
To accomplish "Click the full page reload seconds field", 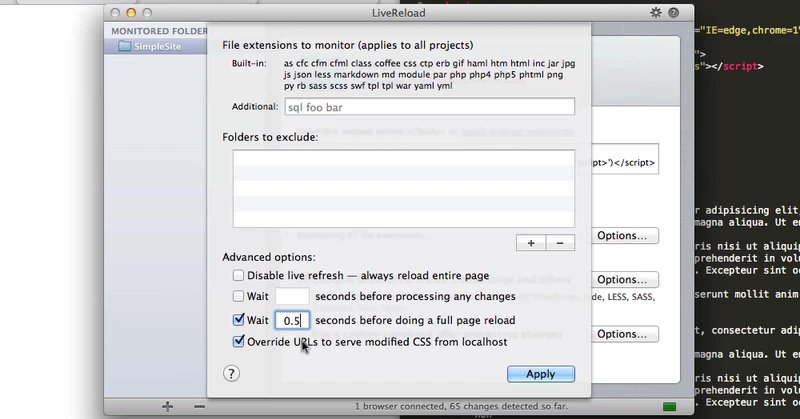I will click(x=292, y=321).
